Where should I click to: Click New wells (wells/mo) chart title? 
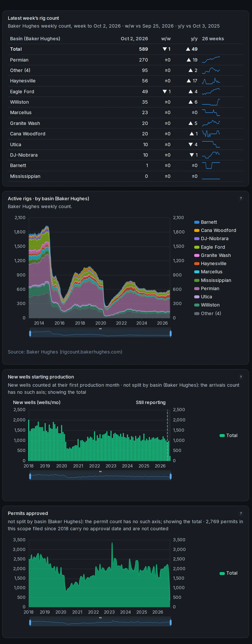coord(37,403)
